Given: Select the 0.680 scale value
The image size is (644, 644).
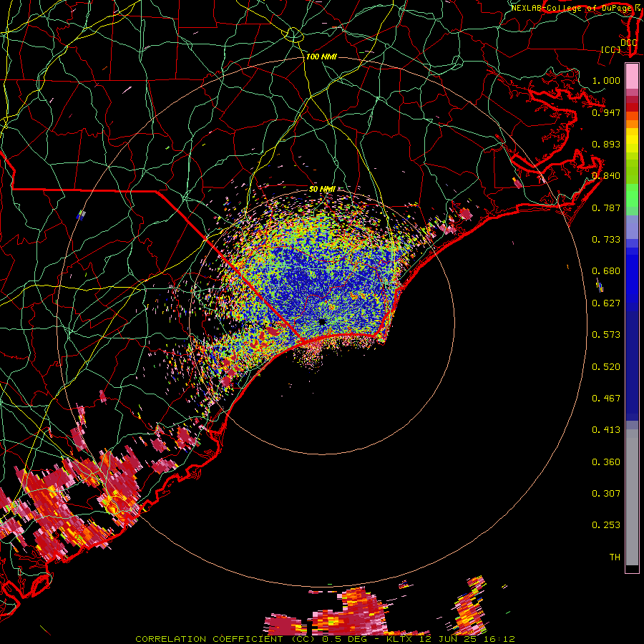Looking at the screenshot, I should click(x=606, y=271).
